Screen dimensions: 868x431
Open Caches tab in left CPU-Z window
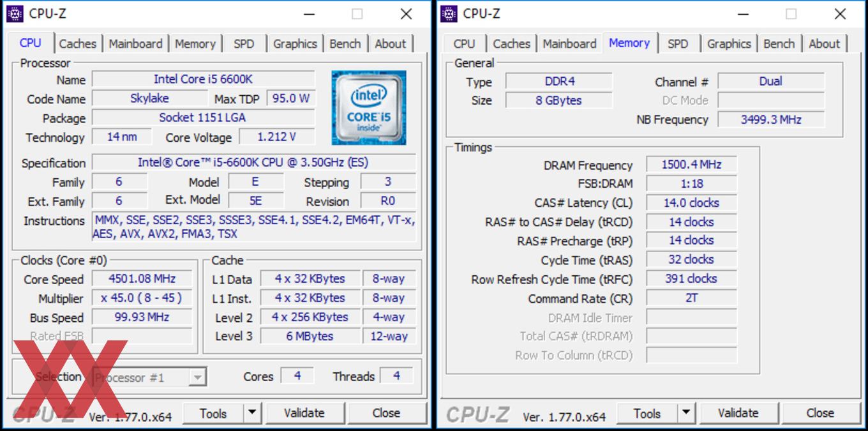pyautogui.click(x=78, y=44)
